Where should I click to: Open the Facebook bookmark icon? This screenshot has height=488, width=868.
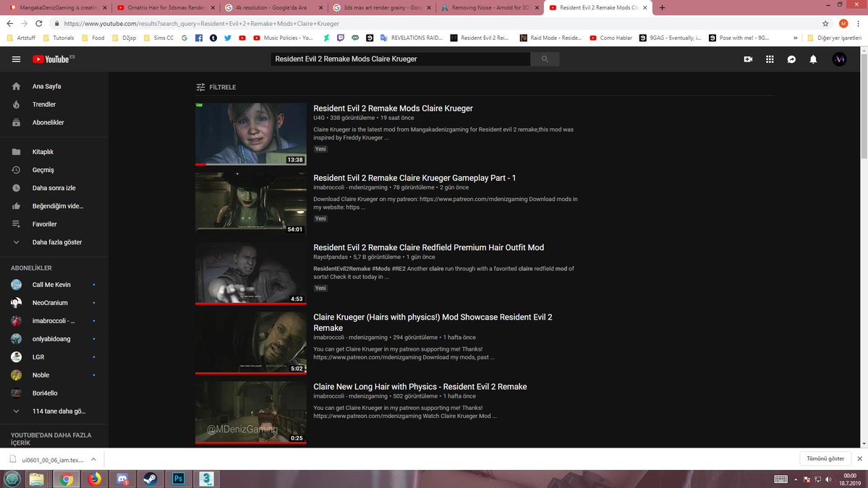199,38
